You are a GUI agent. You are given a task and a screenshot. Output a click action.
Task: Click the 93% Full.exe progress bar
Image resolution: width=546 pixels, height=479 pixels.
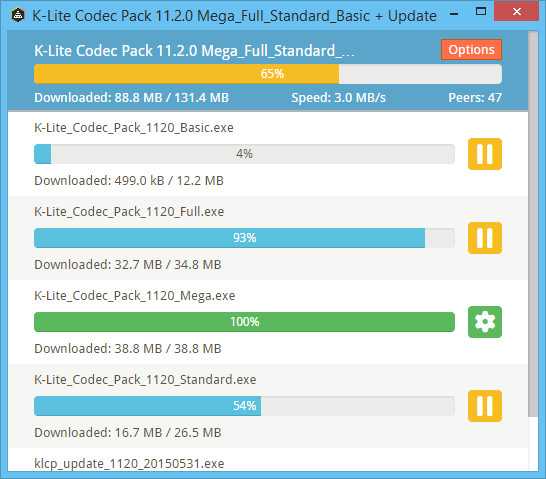point(244,238)
